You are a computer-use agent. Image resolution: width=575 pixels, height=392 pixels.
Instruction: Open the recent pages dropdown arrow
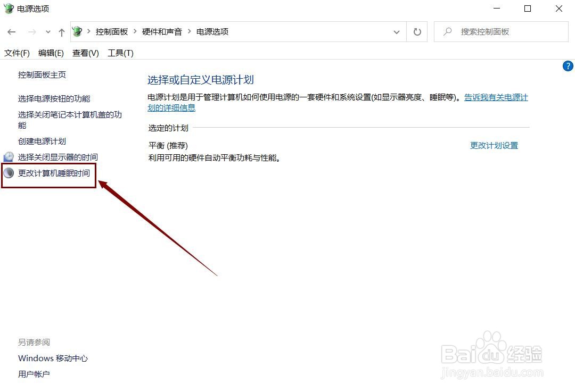pos(48,32)
